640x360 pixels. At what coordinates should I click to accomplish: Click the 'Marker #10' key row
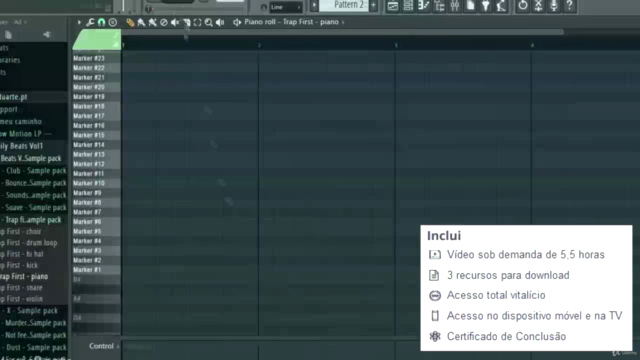[96, 183]
